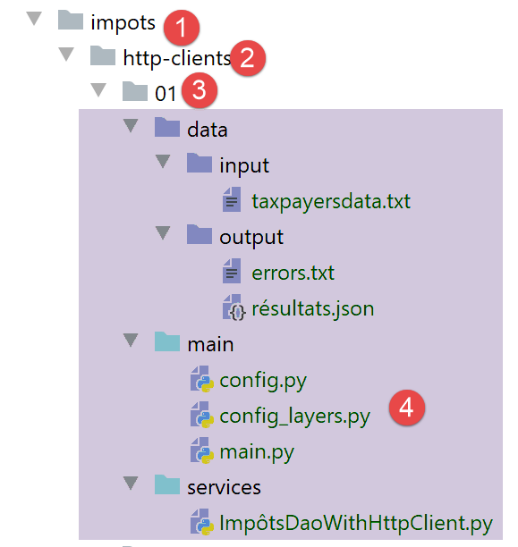
Task: Collapse the output folder arrow
Action: [163, 233]
